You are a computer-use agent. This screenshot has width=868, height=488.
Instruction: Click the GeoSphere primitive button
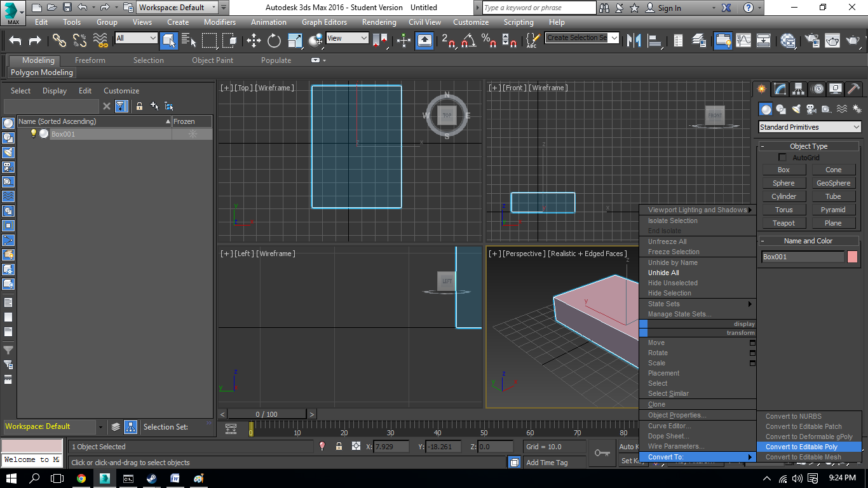[833, 183]
